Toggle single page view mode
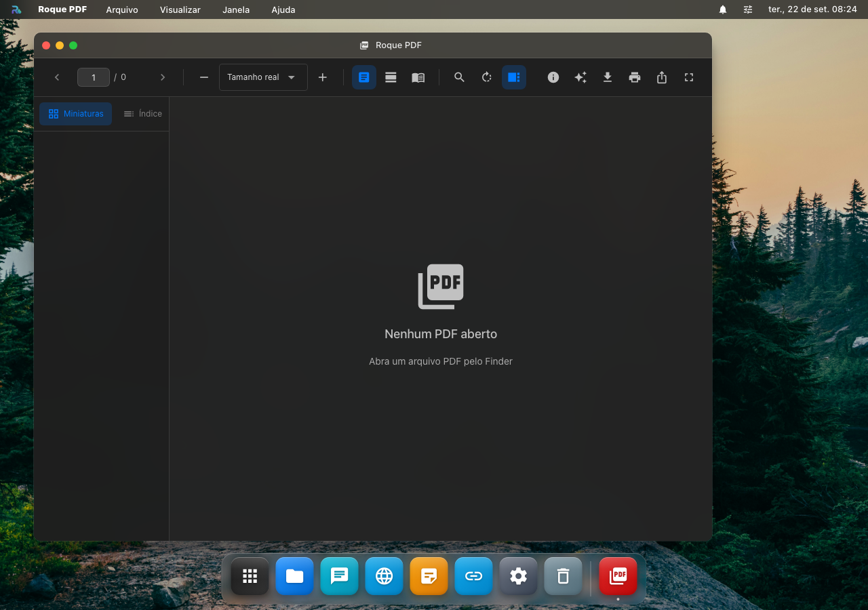 [364, 77]
